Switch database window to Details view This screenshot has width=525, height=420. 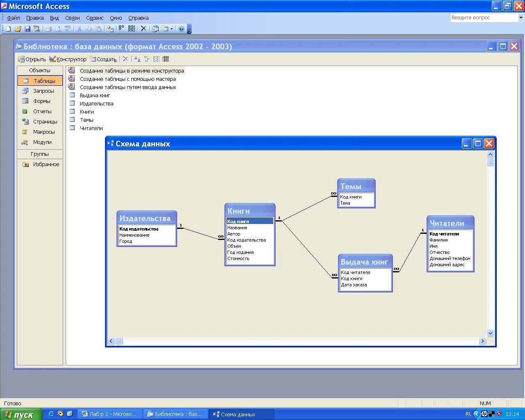[166, 59]
